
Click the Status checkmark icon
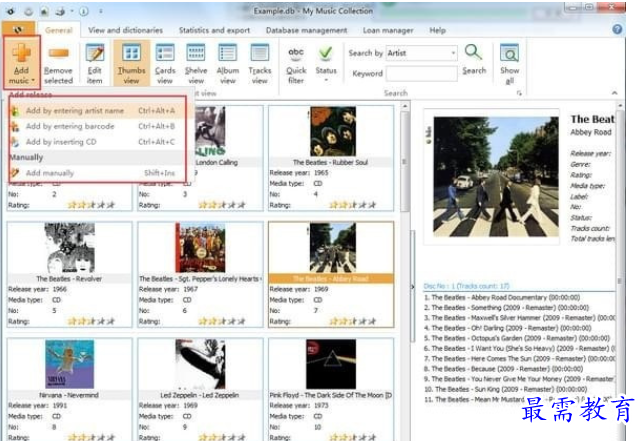click(x=326, y=53)
